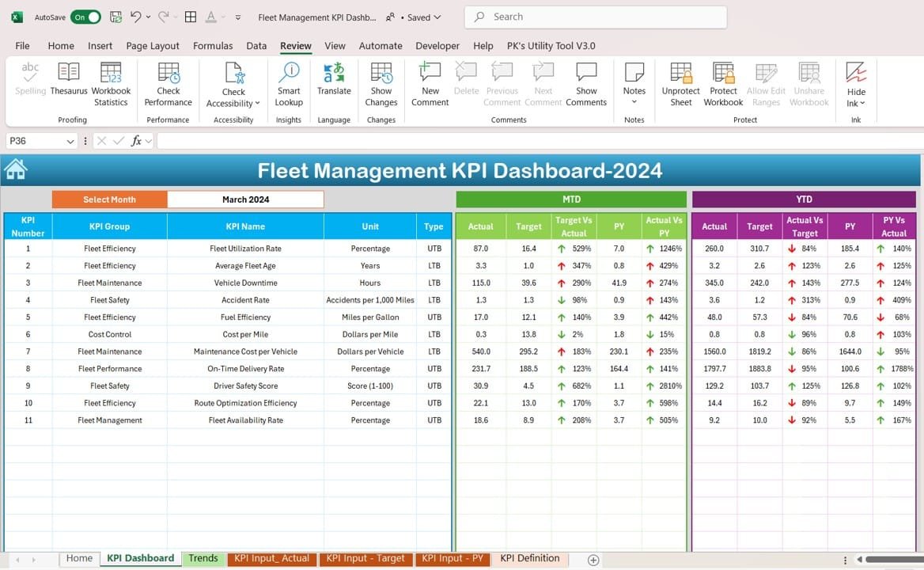Click the March 2024 month selector cell
924x570 pixels.
coord(245,199)
